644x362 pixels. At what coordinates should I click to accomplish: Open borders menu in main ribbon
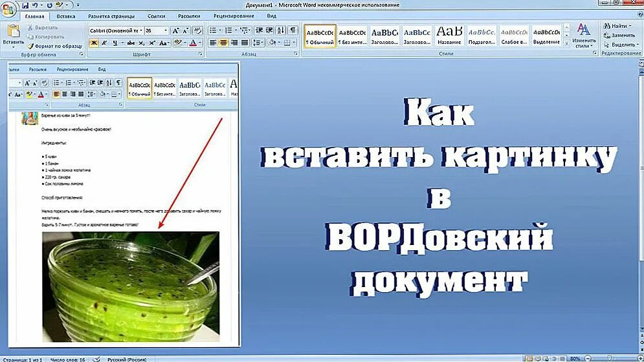click(x=289, y=43)
